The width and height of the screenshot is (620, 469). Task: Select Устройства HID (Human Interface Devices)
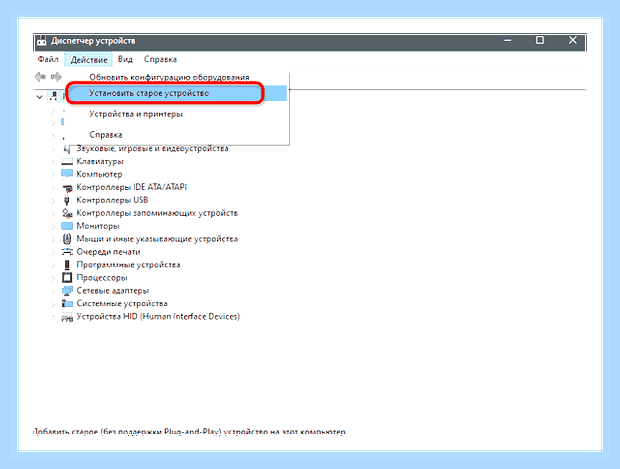[158, 316]
